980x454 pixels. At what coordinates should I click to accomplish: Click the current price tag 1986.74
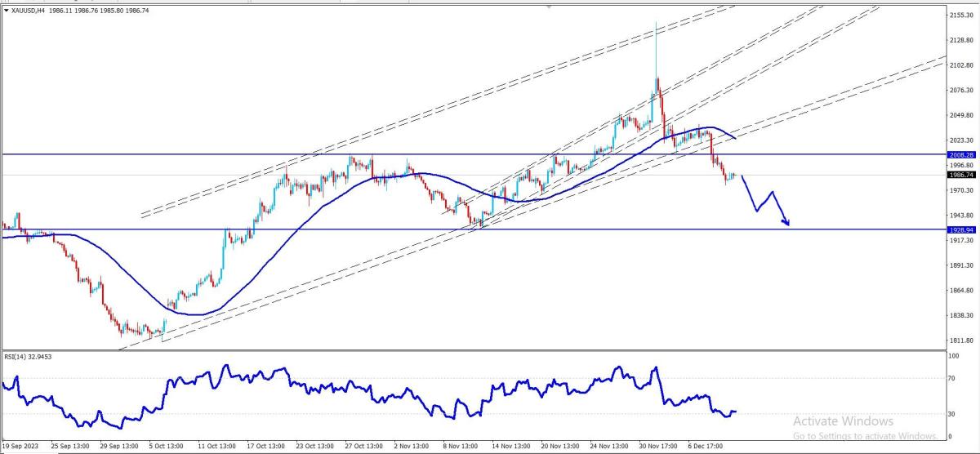click(x=962, y=175)
